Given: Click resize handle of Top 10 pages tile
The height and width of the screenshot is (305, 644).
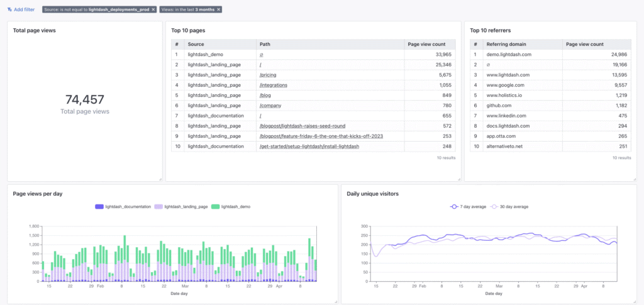Looking at the screenshot, I should 458,179.
